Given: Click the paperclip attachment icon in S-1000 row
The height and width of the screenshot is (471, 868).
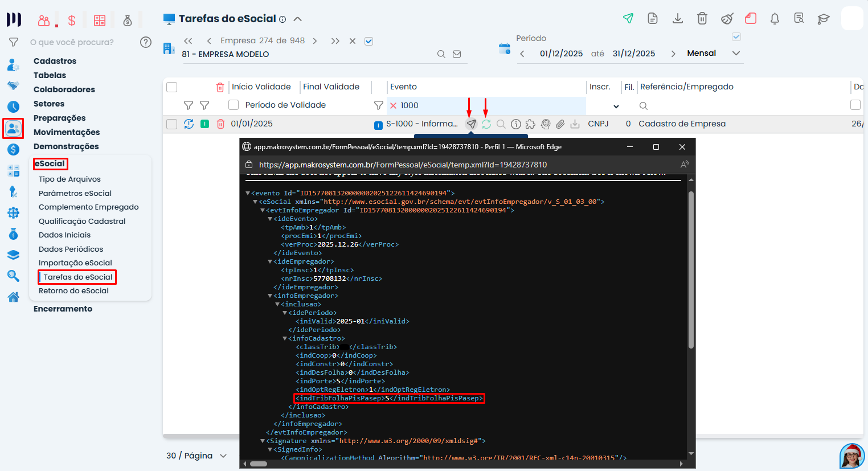Looking at the screenshot, I should 560,124.
